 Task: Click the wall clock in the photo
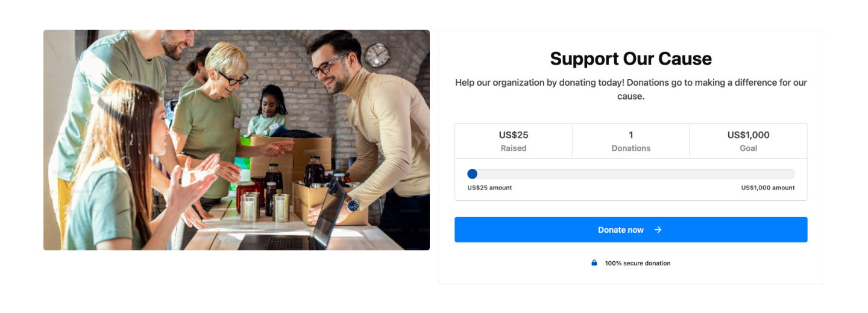pos(377,55)
